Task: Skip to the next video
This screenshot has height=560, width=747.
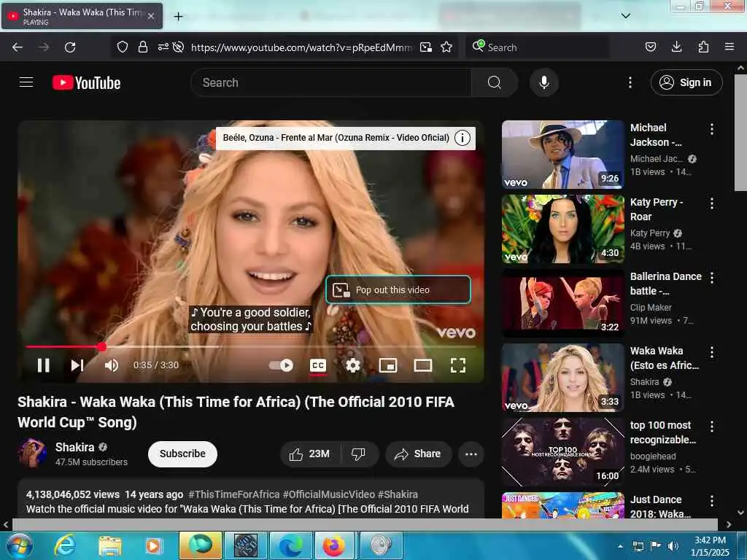Action: [x=77, y=365]
